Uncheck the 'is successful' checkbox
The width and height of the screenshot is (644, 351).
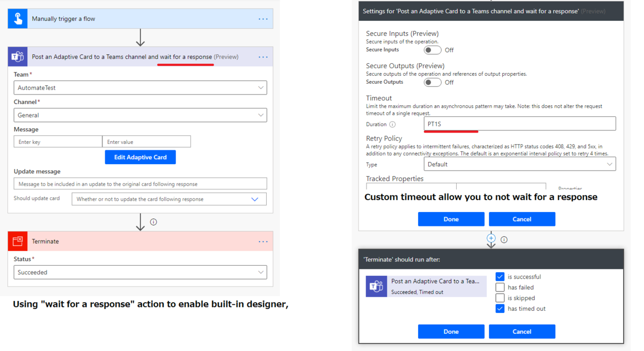[x=500, y=276]
